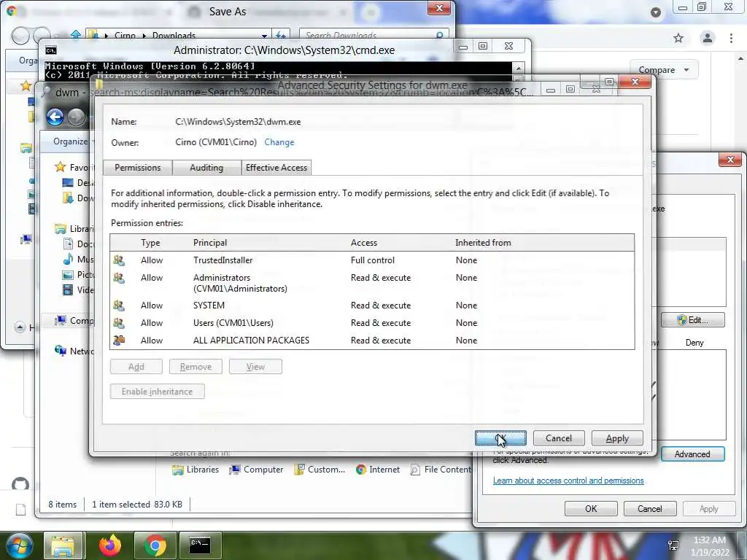Click the View button
747x560 pixels.
pyautogui.click(x=255, y=367)
